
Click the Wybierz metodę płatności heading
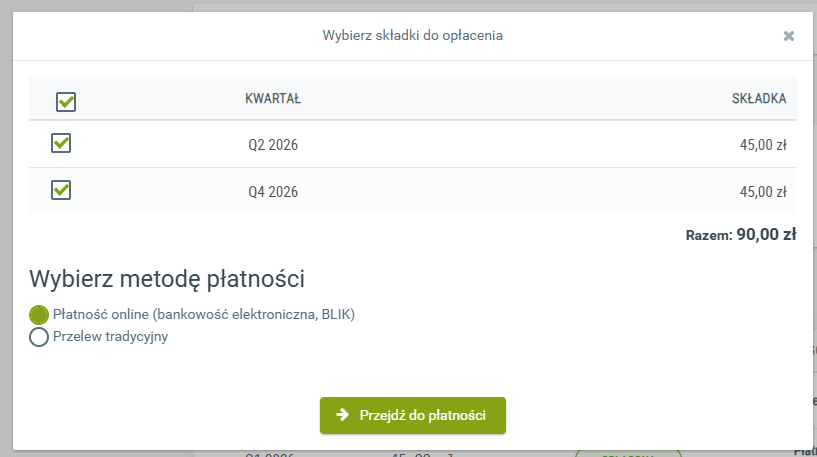(167, 278)
